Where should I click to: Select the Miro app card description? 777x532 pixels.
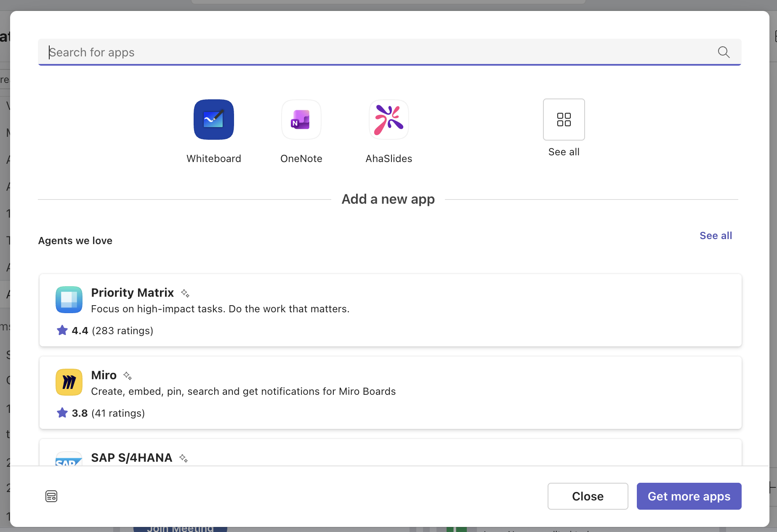[x=243, y=391]
